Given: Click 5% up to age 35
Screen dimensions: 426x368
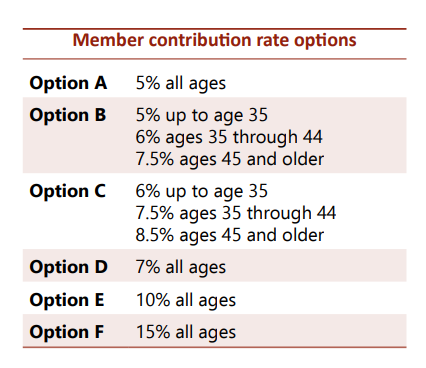Looking at the screenshot, I should pos(202,115).
